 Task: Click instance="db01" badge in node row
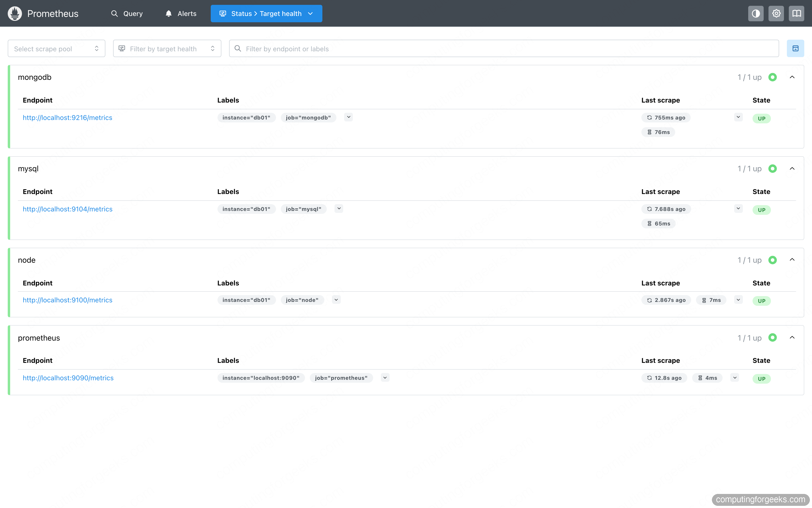(246, 300)
